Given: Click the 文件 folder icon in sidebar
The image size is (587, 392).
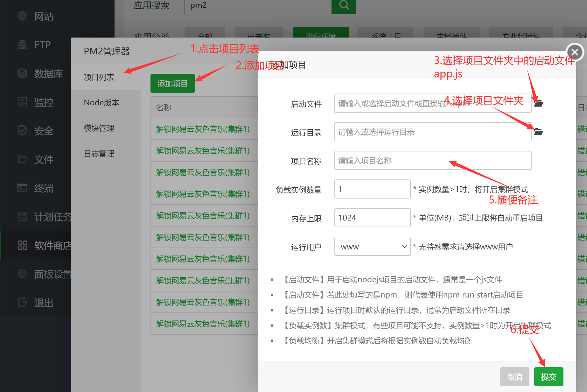Looking at the screenshot, I should (x=22, y=159).
